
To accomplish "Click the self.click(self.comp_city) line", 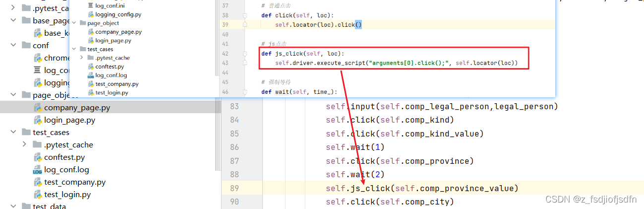I will [390, 202].
